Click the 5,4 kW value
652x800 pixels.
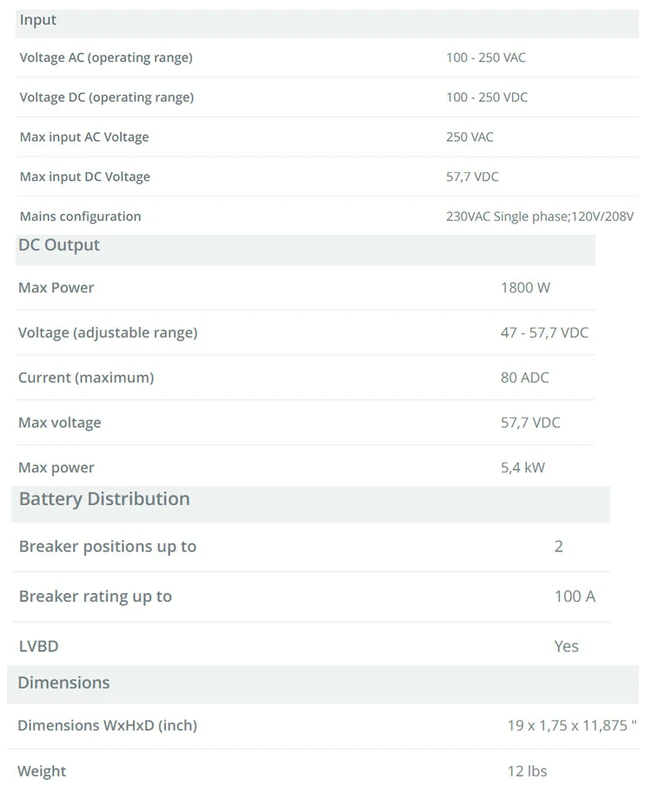click(x=523, y=467)
